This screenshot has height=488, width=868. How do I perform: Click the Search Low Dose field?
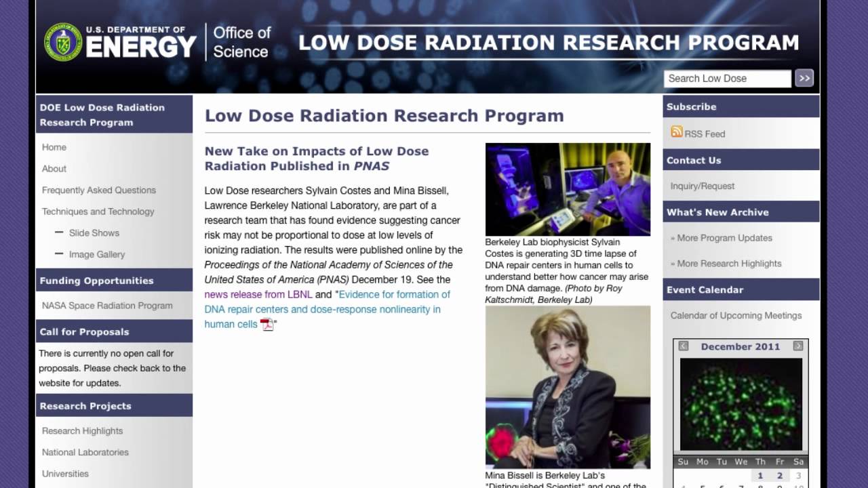(727, 79)
